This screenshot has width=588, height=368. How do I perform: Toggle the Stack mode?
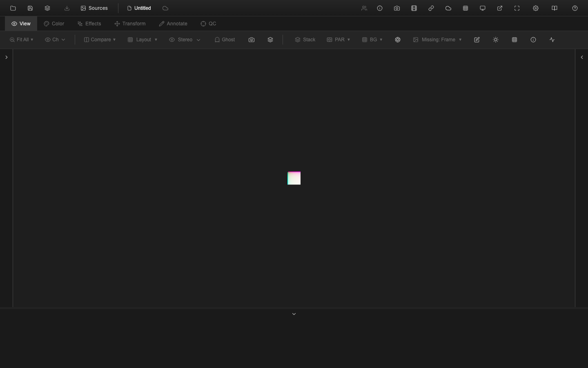tap(305, 40)
